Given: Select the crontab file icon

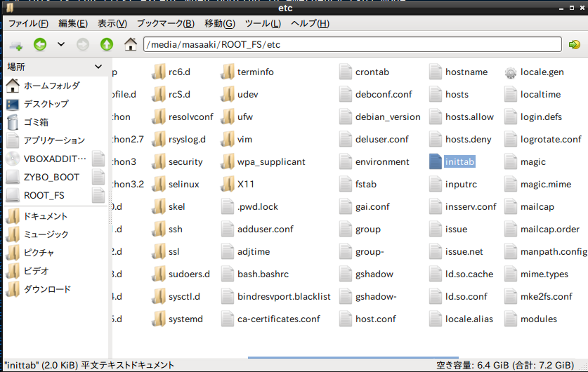Looking at the screenshot, I should click(346, 72).
